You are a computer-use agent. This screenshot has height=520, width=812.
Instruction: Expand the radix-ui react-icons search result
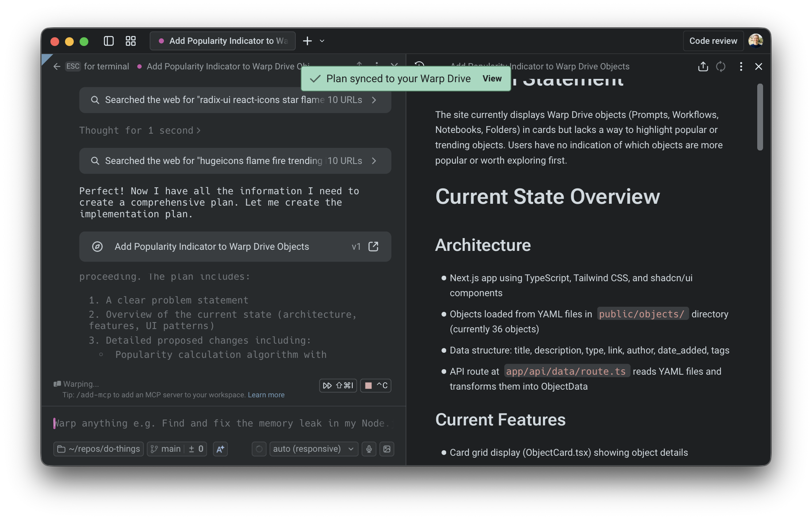pyautogui.click(x=374, y=100)
